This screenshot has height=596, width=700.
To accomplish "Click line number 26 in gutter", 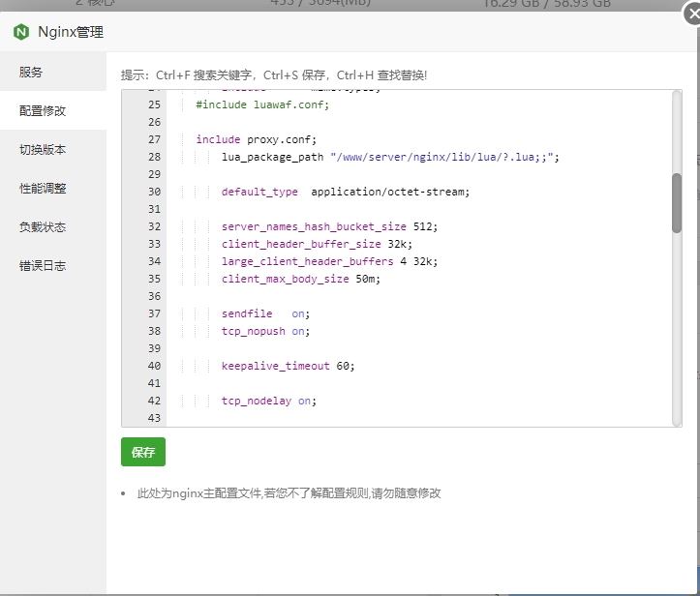I will coord(154,122).
